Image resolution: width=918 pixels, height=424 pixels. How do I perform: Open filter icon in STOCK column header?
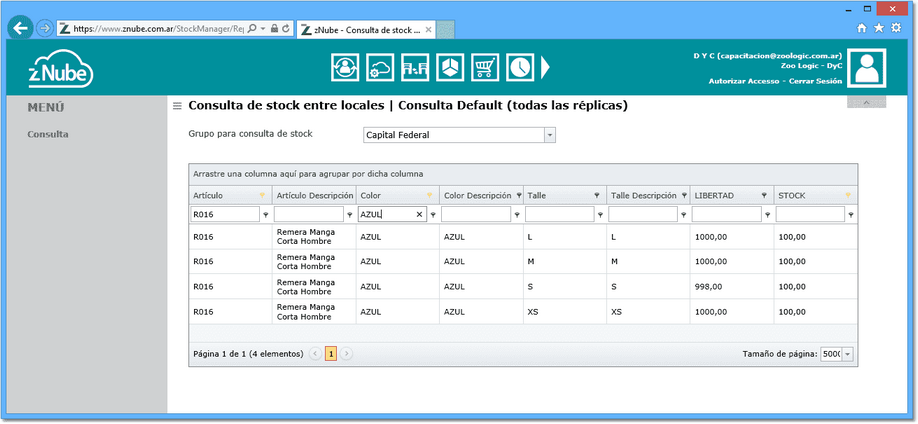pos(848,196)
